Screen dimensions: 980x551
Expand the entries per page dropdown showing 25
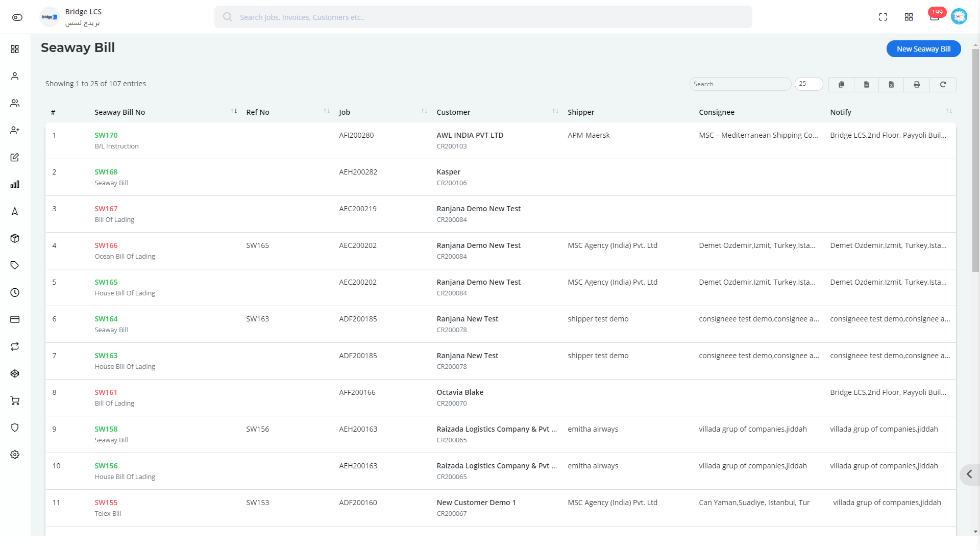(x=808, y=84)
